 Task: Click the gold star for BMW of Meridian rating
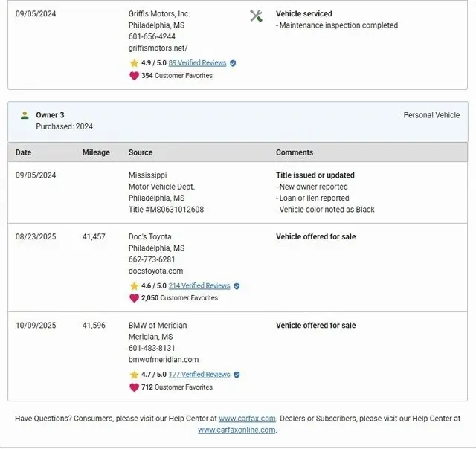[134, 375]
